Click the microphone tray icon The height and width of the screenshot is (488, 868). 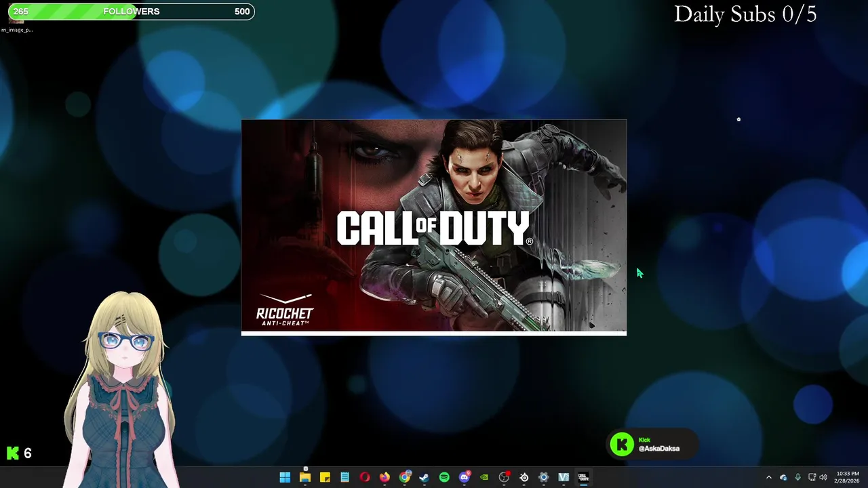(x=797, y=477)
